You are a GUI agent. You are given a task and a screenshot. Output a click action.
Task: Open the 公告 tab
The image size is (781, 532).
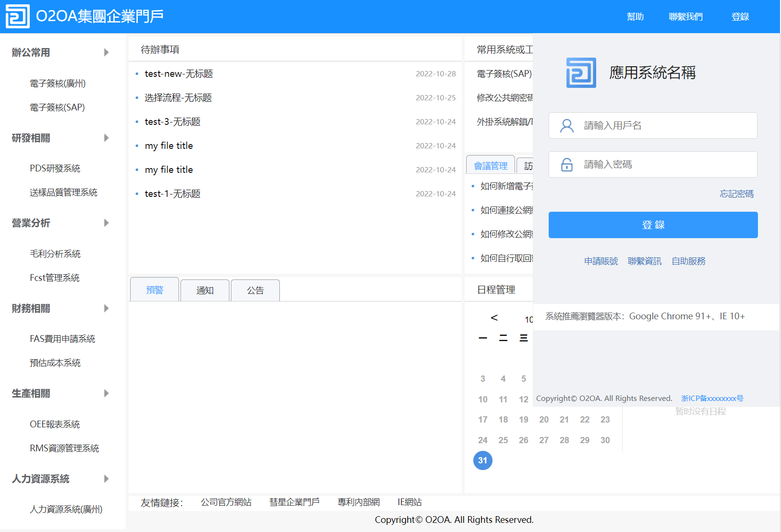coord(255,290)
